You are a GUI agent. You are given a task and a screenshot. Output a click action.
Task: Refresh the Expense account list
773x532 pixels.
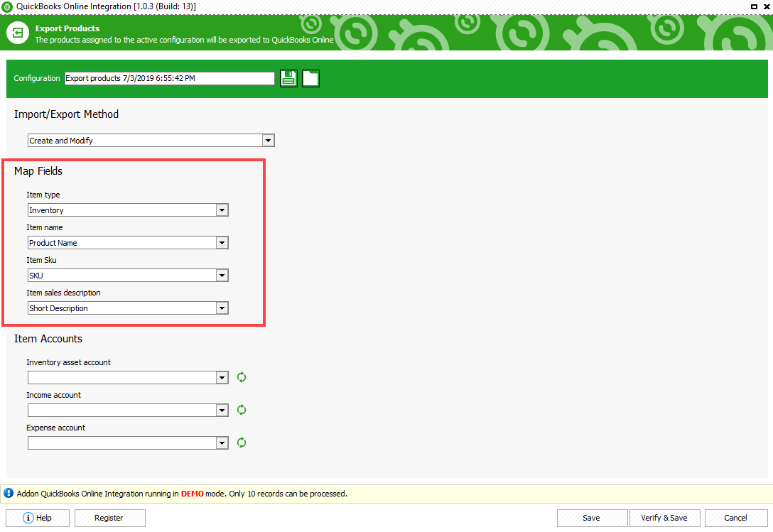[x=242, y=443]
